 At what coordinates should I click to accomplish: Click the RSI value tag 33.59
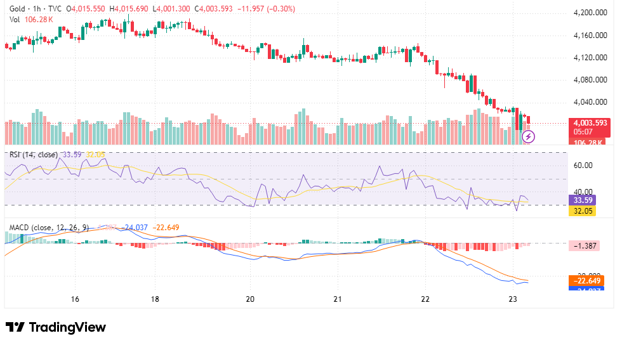tap(582, 200)
